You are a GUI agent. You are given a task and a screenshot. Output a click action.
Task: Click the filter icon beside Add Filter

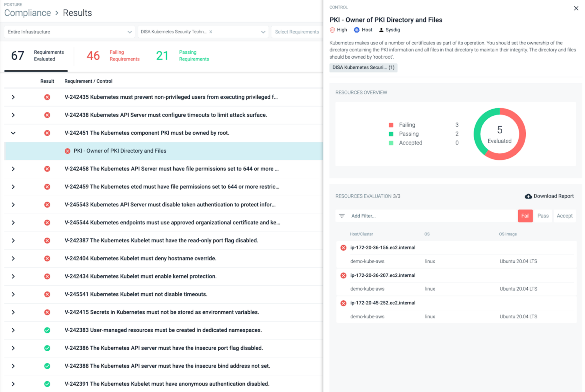tap(341, 215)
